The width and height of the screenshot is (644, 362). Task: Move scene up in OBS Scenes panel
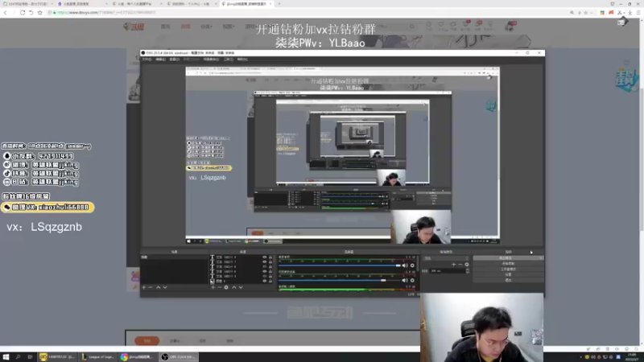click(x=158, y=287)
